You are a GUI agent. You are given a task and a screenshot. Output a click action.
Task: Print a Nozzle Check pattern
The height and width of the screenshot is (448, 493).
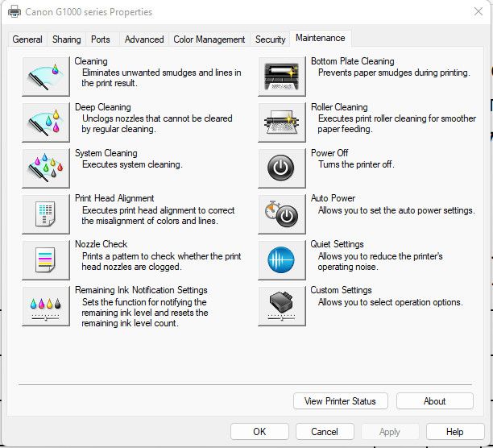(x=46, y=259)
